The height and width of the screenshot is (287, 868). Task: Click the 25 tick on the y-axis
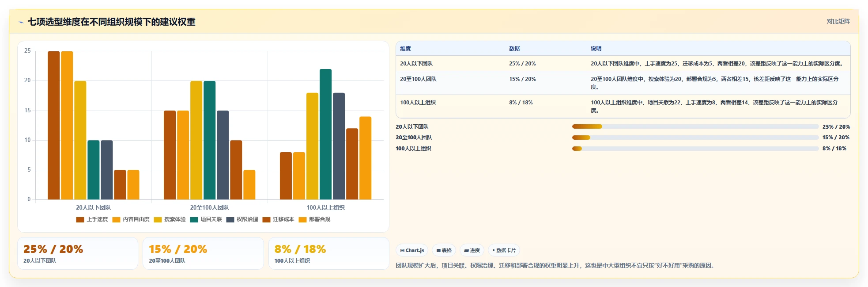(x=27, y=51)
